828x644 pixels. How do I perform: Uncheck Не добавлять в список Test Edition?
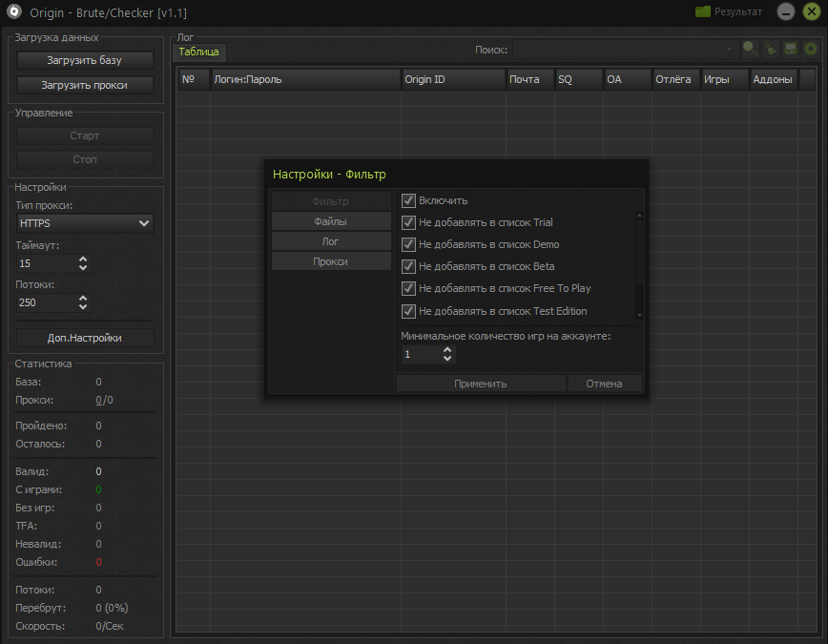tap(408, 311)
